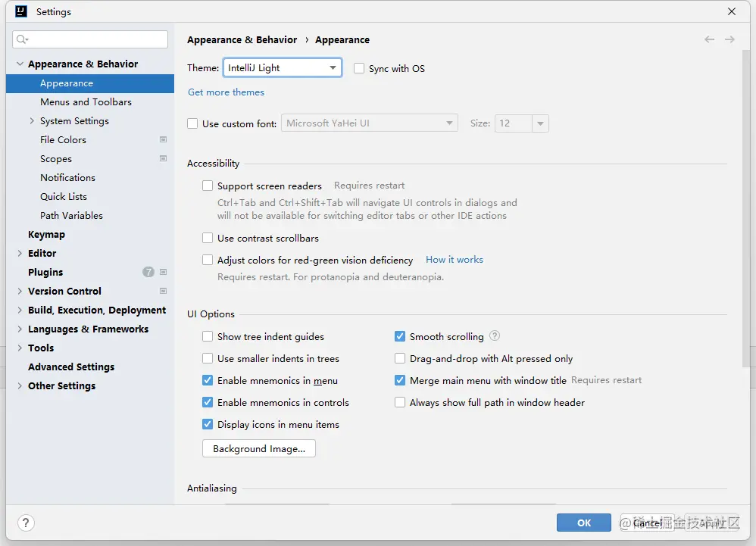Open the How it works link

[x=455, y=260]
